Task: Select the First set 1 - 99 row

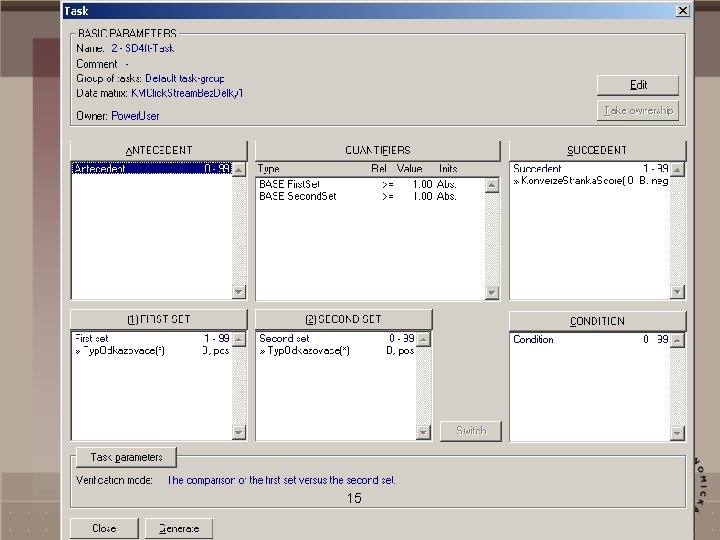Action: tap(152, 338)
